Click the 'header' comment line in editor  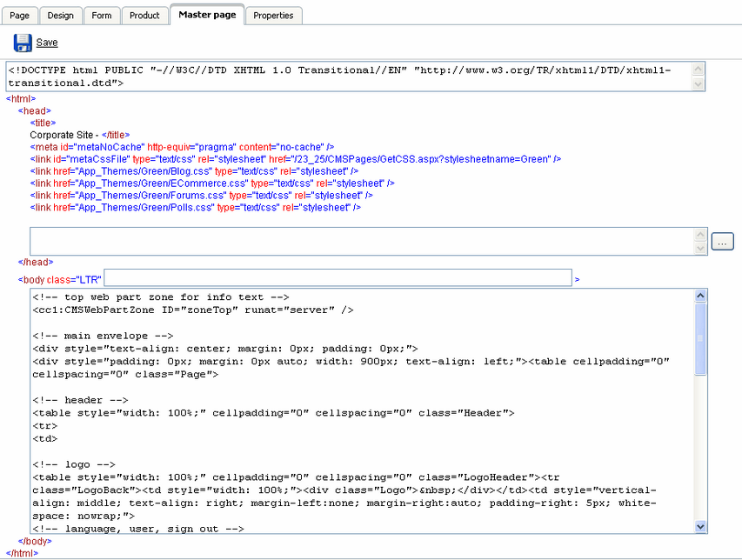80,400
